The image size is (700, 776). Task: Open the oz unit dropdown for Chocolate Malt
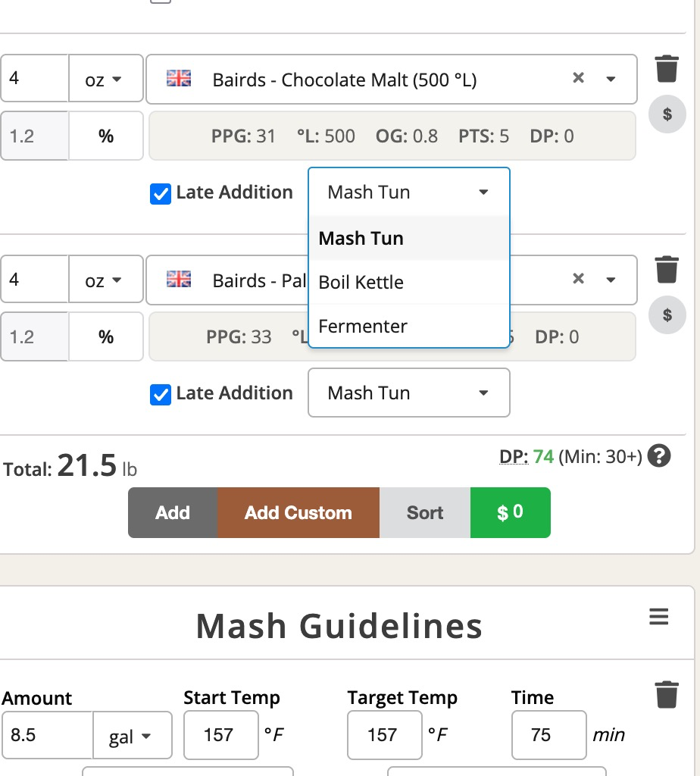pos(105,79)
